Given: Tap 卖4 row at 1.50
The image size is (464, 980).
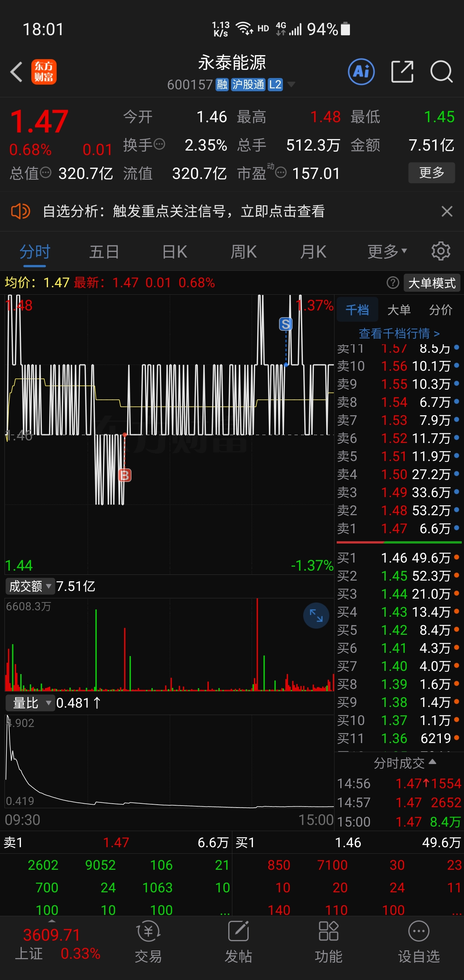Looking at the screenshot, I should point(398,474).
